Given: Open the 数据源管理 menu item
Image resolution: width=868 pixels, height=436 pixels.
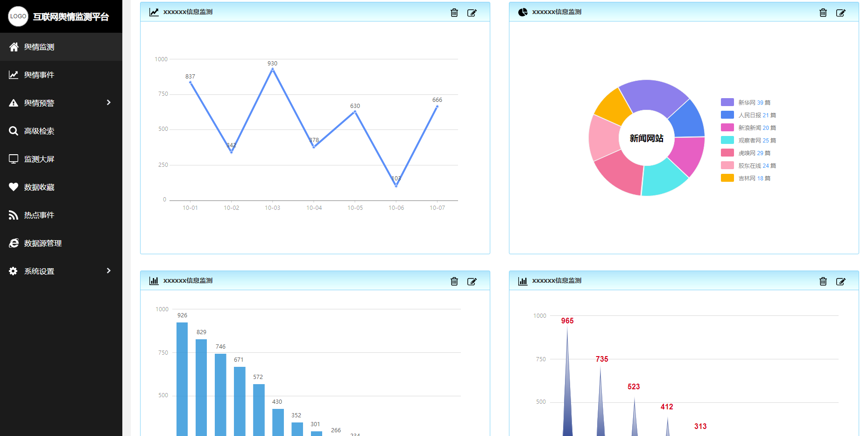Looking at the screenshot, I should (61, 243).
